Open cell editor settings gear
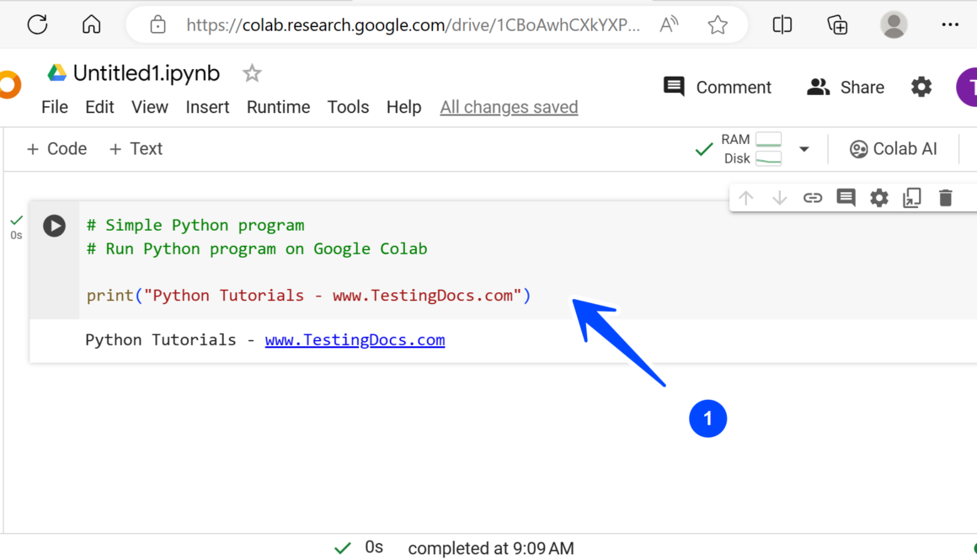Screen dimensions: 977x560 point(878,198)
